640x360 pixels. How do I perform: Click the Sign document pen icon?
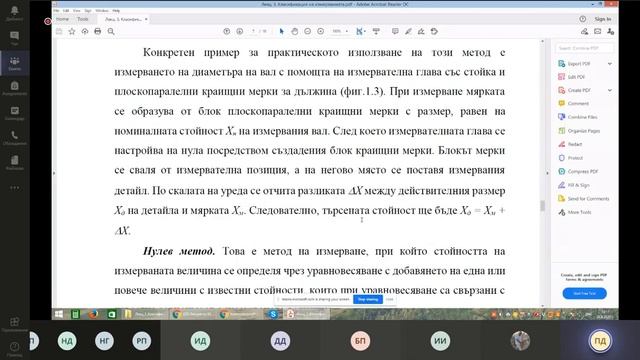click(421, 31)
